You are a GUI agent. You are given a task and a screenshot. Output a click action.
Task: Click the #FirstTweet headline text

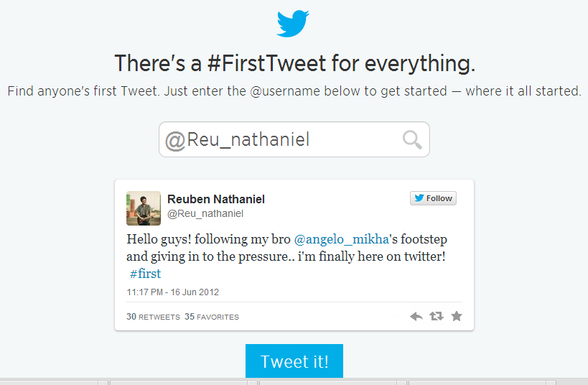(x=294, y=64)
